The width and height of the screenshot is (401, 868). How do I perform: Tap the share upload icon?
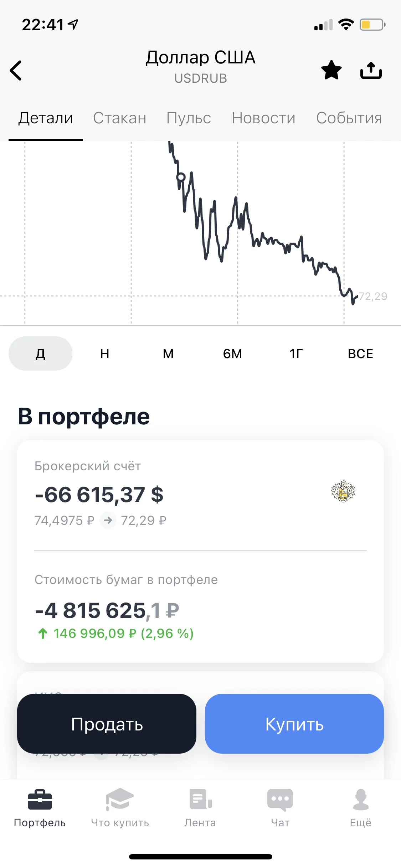[x=371, y=70]
